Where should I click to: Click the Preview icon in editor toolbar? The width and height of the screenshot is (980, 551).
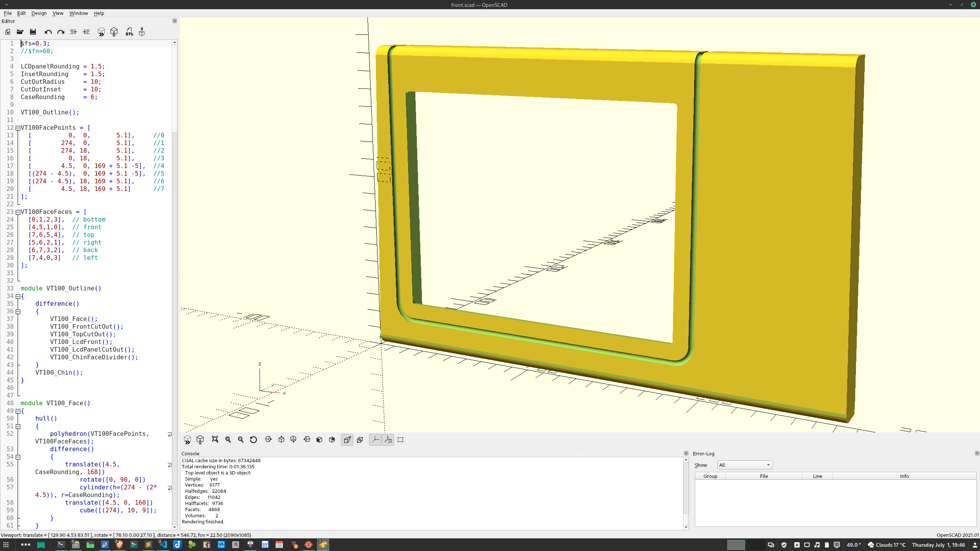tap(101, 32)
